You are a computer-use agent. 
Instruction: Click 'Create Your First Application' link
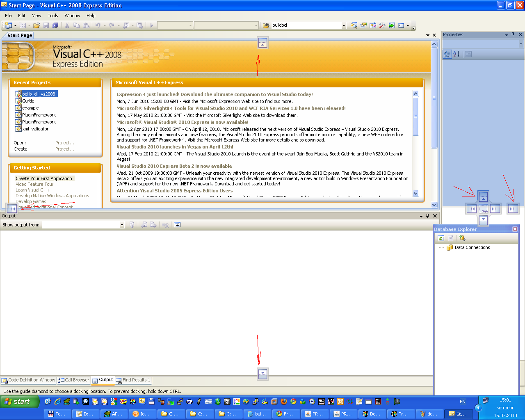pyautogui.click(x=44, y=178)
